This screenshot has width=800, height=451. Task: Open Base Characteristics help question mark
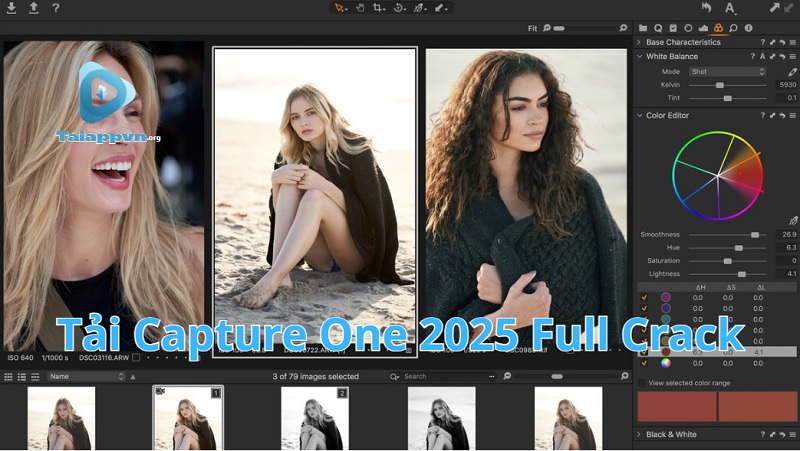pyautogui.click(x=763, y=42)
